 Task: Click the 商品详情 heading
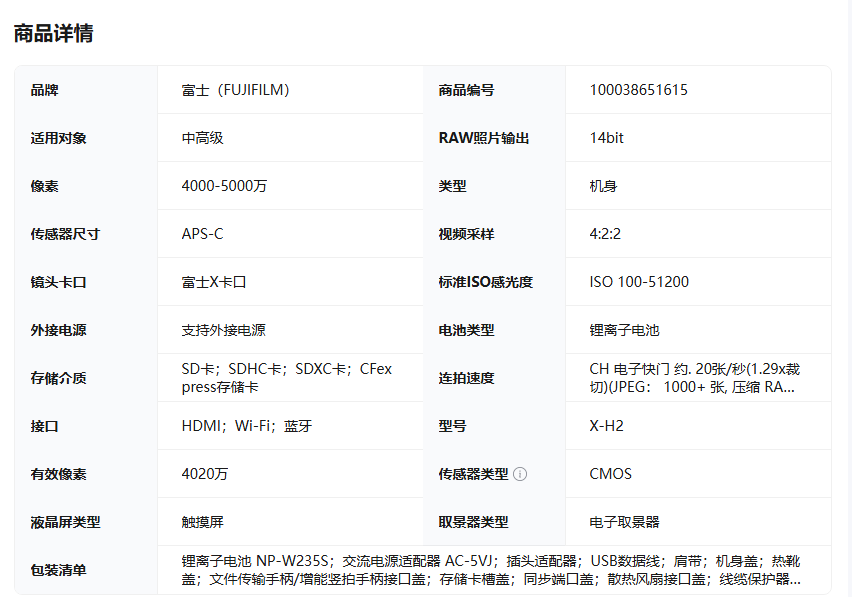[x=53, y=33]
